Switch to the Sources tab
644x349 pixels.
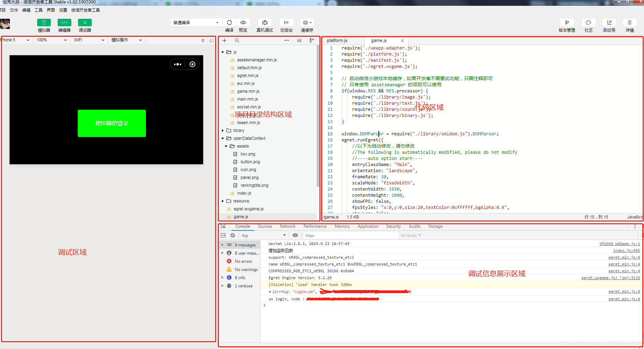tap(265, 226)
